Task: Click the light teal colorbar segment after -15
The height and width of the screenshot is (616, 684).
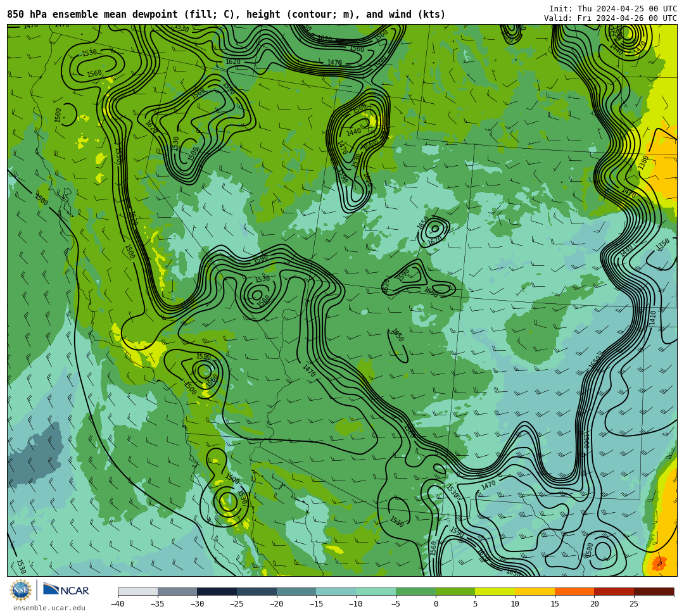Action: 336,591
